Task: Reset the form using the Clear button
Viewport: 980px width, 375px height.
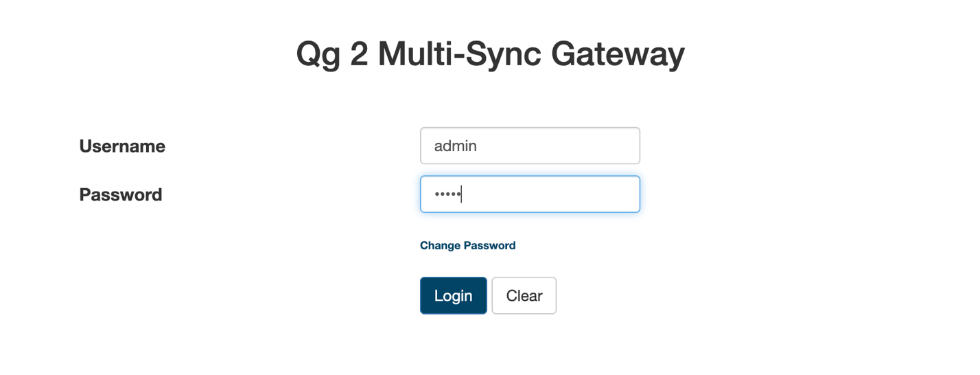Action: 524,295
